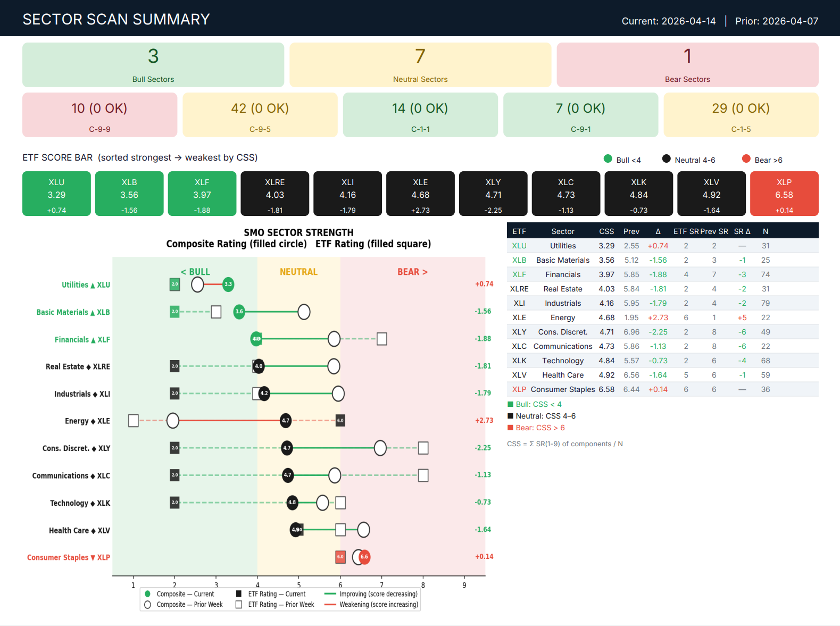
Task: Click the Sector column header
Action: (x=563, y=231)
